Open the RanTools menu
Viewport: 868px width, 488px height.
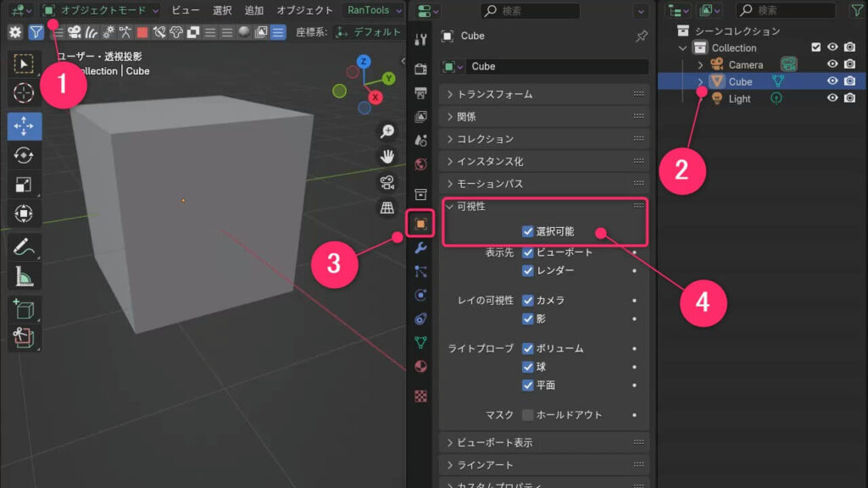(x=374, y=10)
